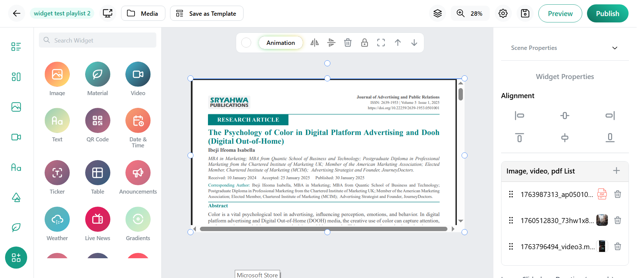Click the save disk icon
Viewport: 644px width, 278px height.
pos(525,13)
